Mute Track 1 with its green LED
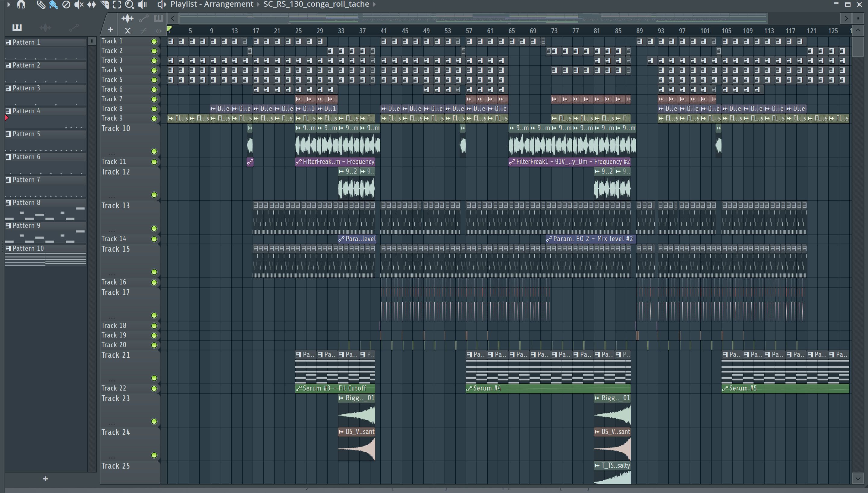This screenshot has width=868, height=493. coord(154,41)
